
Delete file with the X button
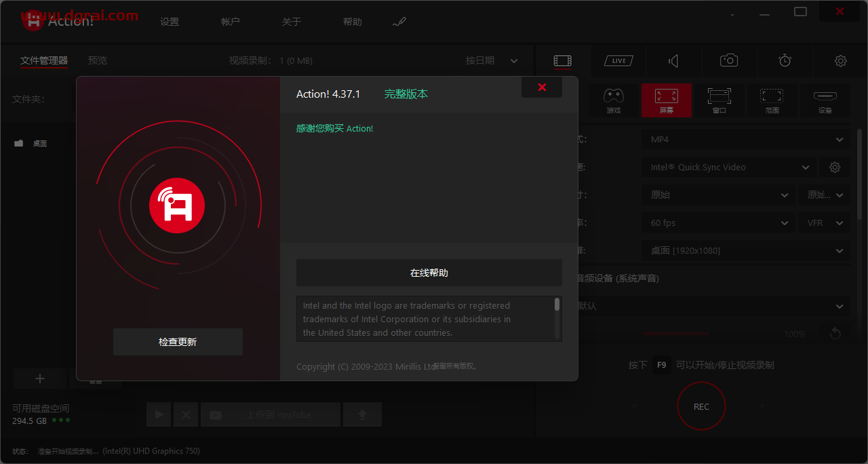click(x=186, y=414)
